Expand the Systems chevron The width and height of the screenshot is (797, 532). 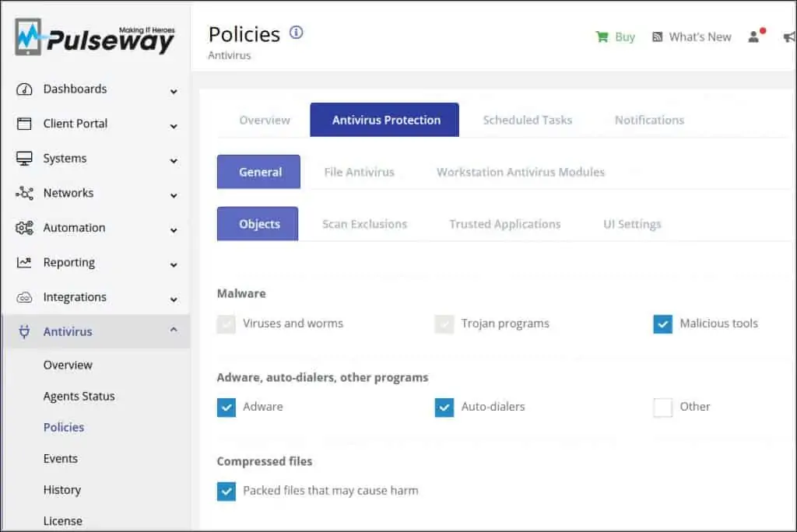click(x=174, y=160)
